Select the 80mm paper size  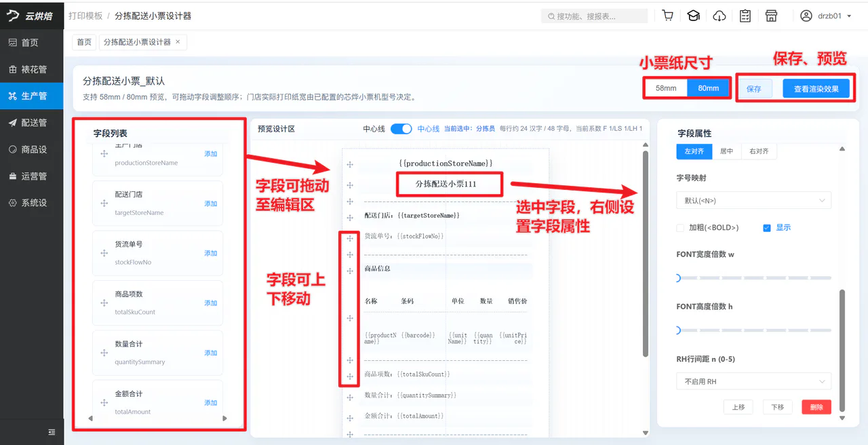coord(709,88)
